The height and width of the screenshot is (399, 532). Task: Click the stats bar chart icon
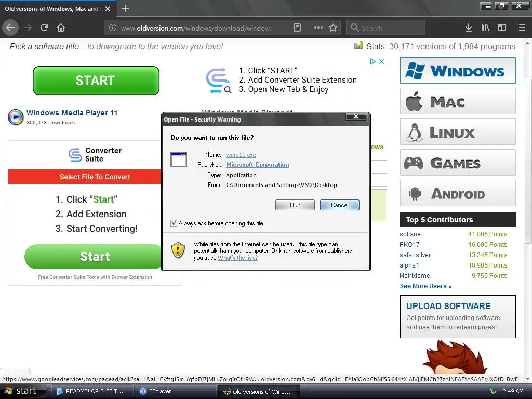tap(358, 46)
